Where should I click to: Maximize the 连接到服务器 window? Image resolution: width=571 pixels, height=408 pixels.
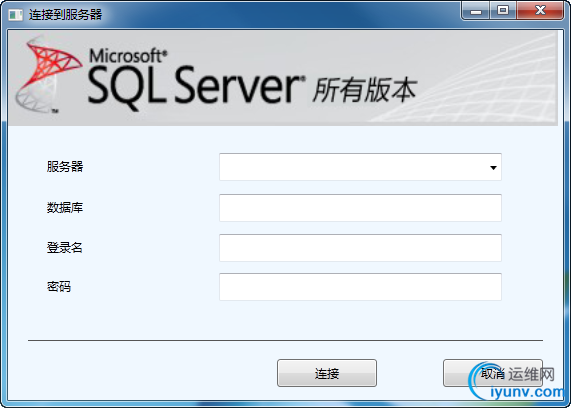(x=503, y=11)
